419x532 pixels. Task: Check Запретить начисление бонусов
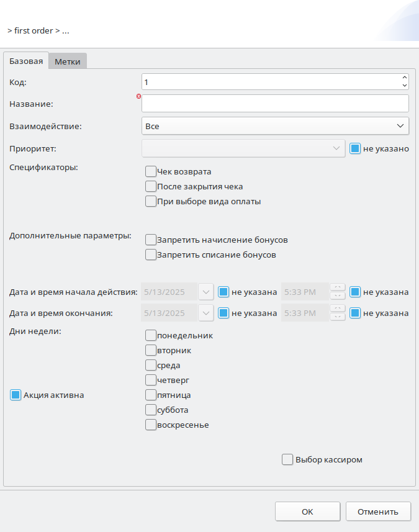tap(150, 240)
